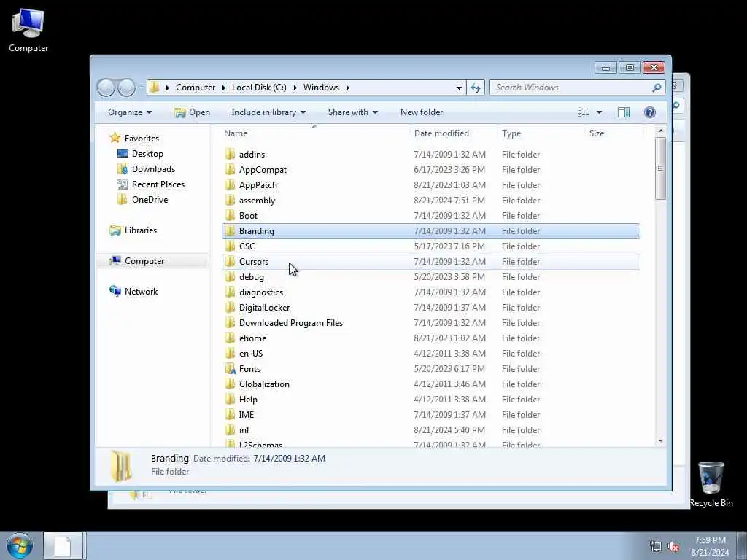Sort by Name column header
The width and height of the screenshot is (747, 560).
314,133
